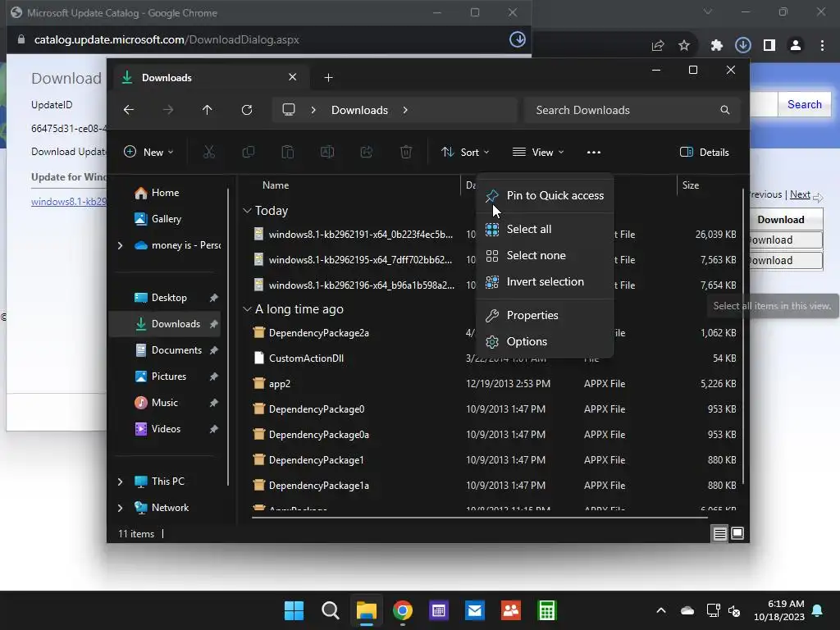840x630 pixels.
Task: Expand the This PC tree node
Action: (120, 482)
